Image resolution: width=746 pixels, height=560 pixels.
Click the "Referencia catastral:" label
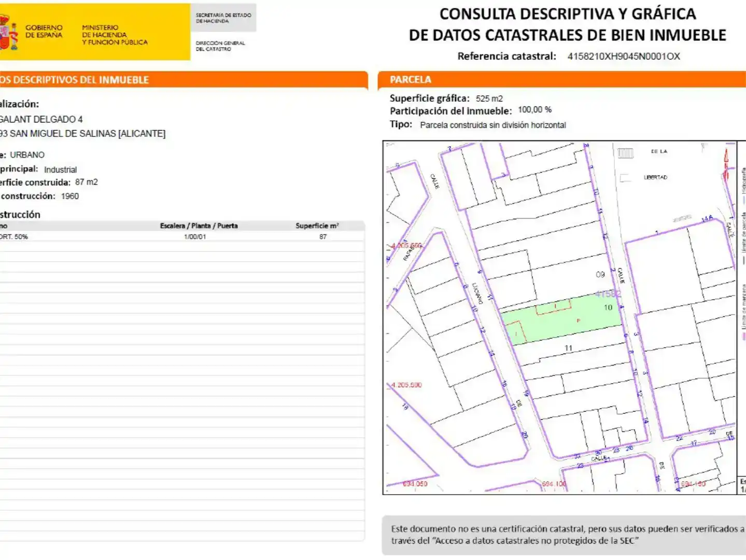point(506,57)
